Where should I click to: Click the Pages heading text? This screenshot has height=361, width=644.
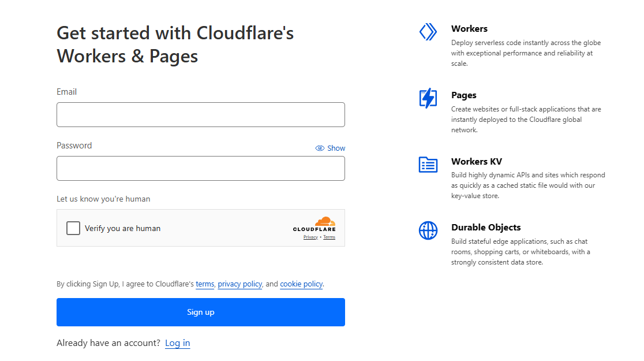coord(464,95)
